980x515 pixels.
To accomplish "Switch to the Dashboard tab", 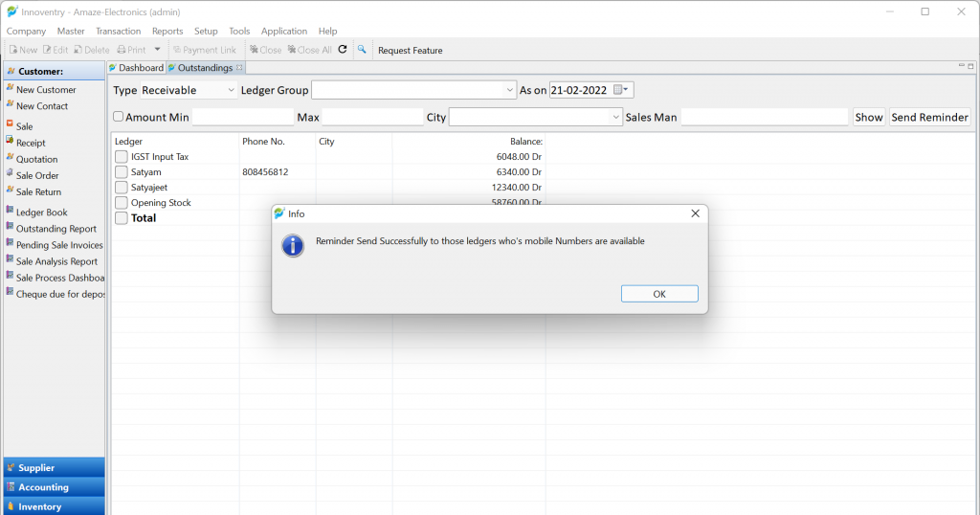I will pos(136,68).
